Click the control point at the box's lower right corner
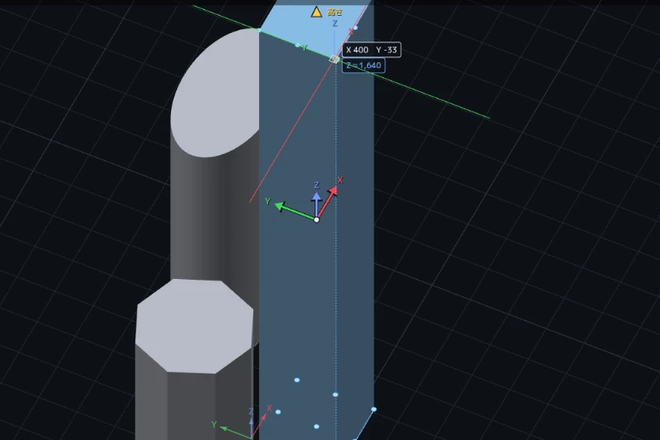Viewport: 660px width, 440px height. click(x=374, y=409)
